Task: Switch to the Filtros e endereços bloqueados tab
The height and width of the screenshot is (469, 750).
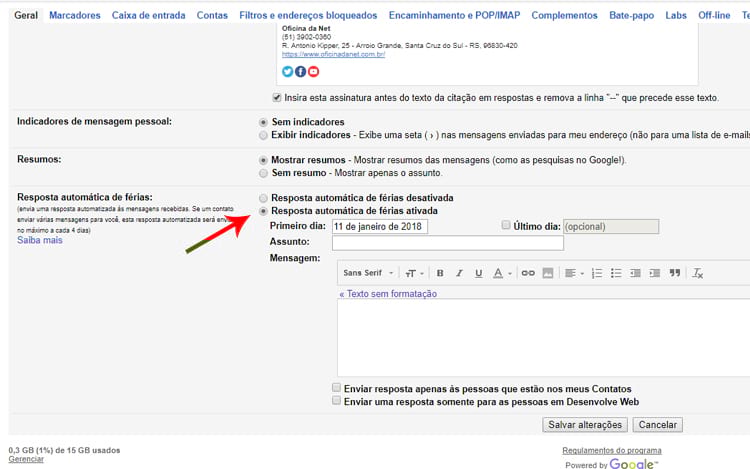Action: point(308,16)
